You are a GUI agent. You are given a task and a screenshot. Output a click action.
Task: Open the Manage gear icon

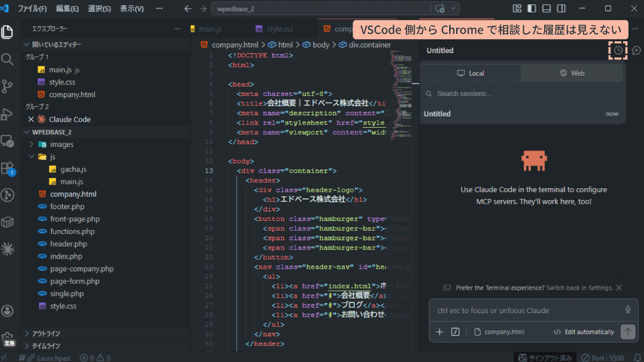[x=8, y=337]
